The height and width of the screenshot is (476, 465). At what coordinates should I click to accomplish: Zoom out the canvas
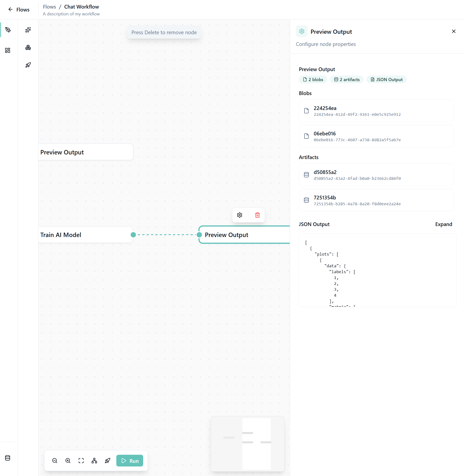click(55, 461)
